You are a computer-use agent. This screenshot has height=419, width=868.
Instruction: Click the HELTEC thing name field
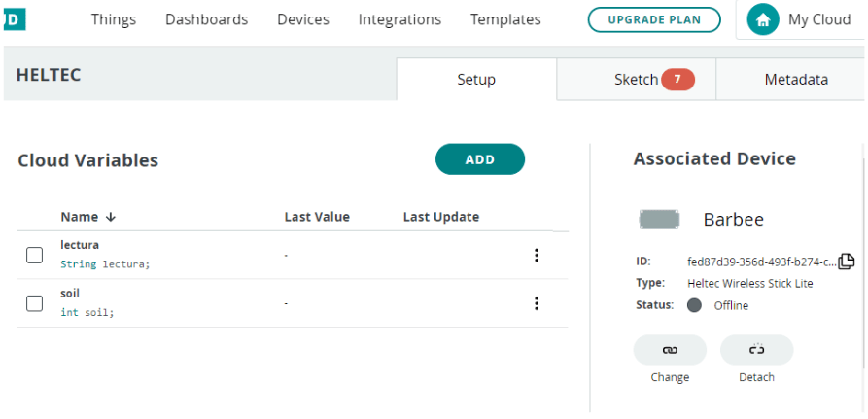[48, 75]
